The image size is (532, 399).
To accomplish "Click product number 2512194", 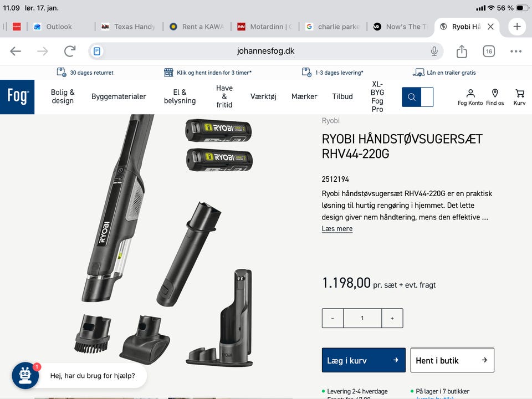I will pos(335,179).
